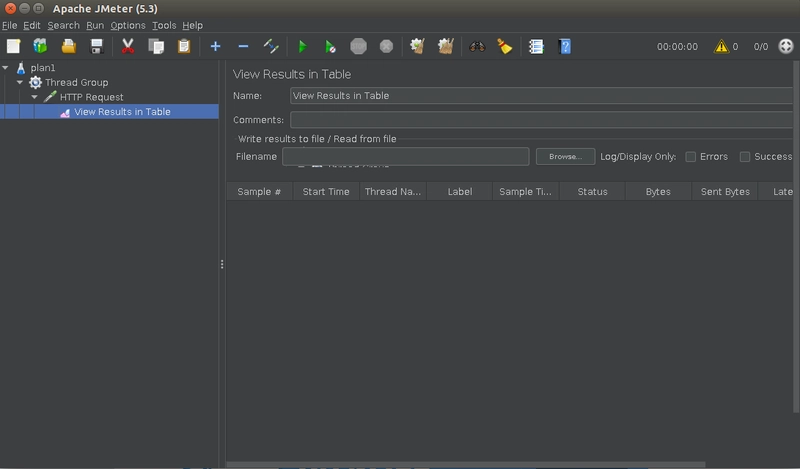
Task: Click the Sample Ti... column header
Action: pyautogui.click(x=526, y=191)
